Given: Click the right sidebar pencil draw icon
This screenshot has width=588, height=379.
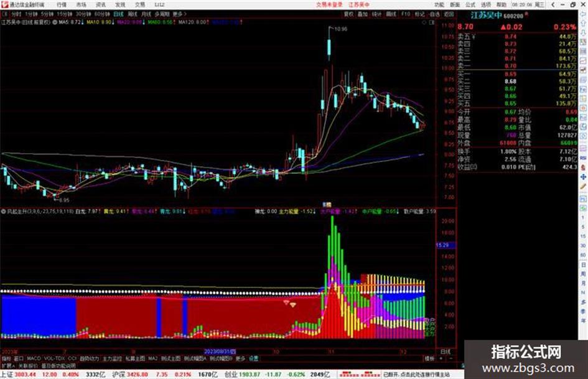Looking at the screenshot, I should [x=583, y=187].
